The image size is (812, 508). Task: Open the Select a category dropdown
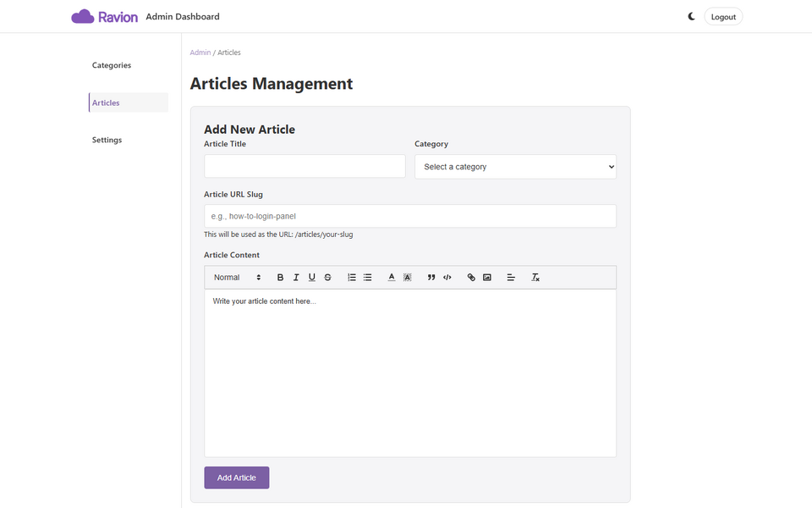[515, 167]
